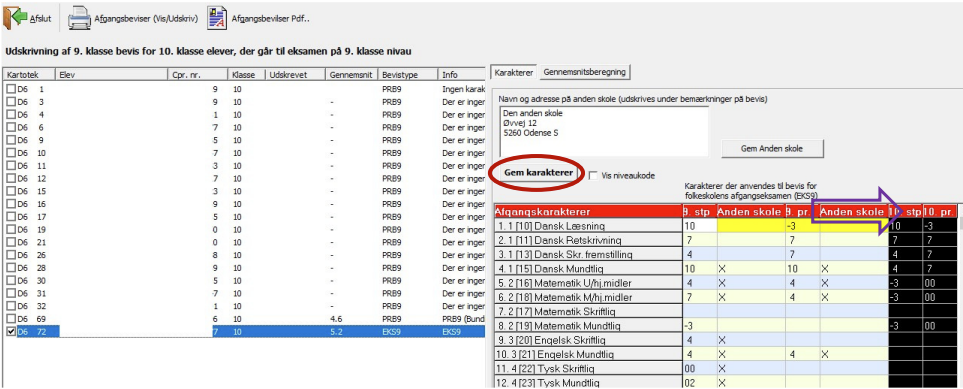This screenshot has height=389, width=963.
Task: Click the Info column header
Action: 462,75
